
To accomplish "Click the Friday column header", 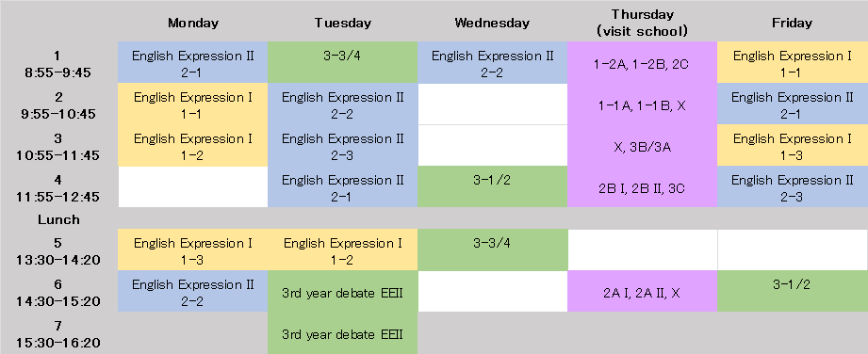I will [793, 23].
